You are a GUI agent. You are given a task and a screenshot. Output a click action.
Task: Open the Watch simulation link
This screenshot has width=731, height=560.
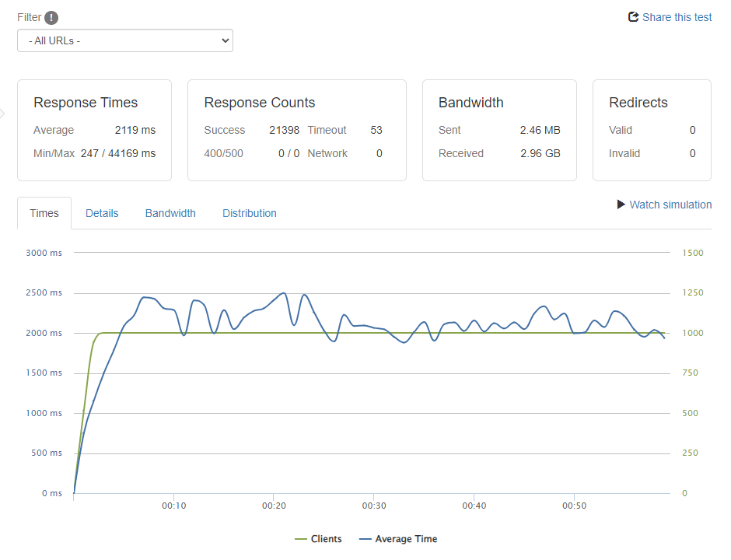click(670, 205)
